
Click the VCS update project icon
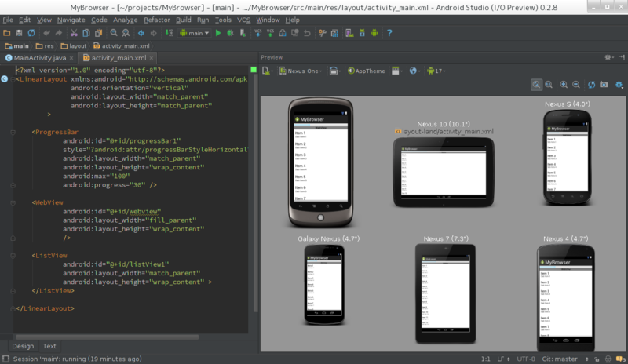tap(258, 33)
